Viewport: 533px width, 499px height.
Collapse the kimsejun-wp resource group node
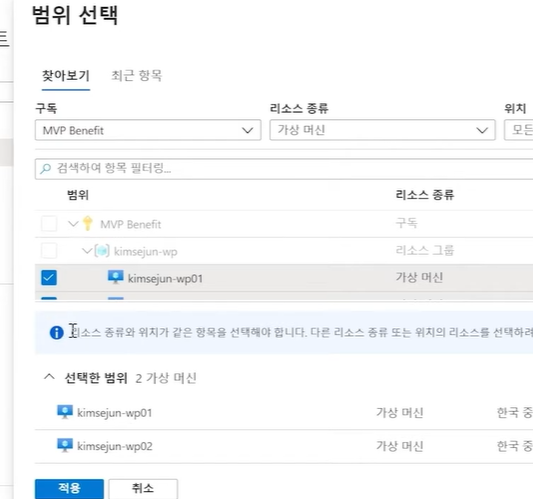tap(87, 251)
